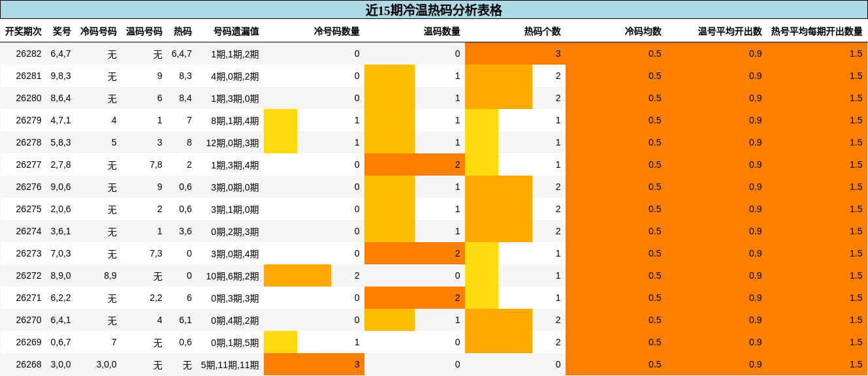Click cold code 8,9 in row 26272
The image size is (868, 376).
click(110, 275)
